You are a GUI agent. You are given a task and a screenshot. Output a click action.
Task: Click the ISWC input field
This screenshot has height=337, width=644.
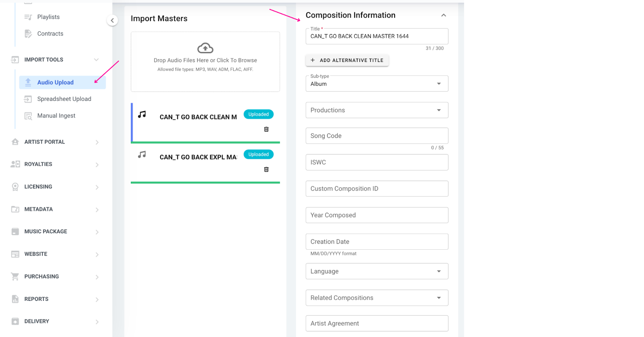point(377,162)
